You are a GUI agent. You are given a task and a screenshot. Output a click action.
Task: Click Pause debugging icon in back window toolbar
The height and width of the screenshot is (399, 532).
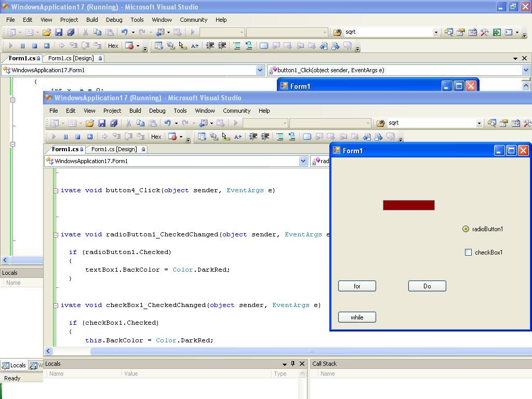(22, 46)
